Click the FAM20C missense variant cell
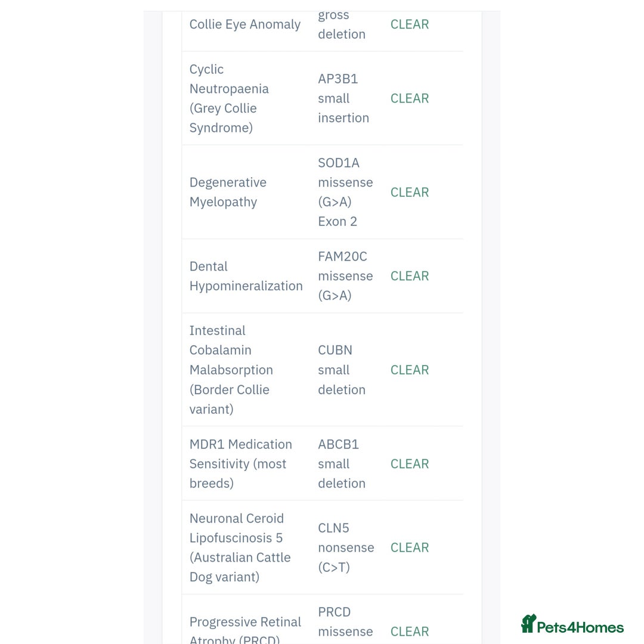Screen dimensions: 644x644 (x=345, y=276)
